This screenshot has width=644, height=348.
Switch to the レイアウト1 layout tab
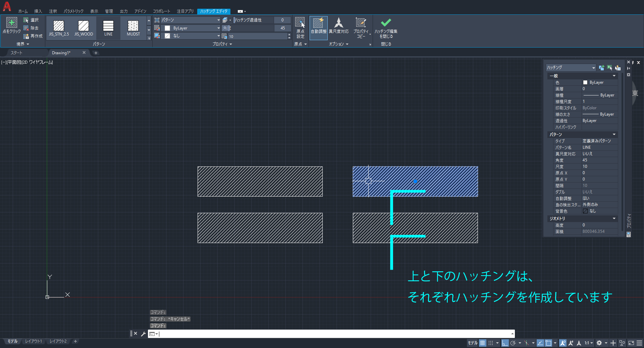point(34,341)
